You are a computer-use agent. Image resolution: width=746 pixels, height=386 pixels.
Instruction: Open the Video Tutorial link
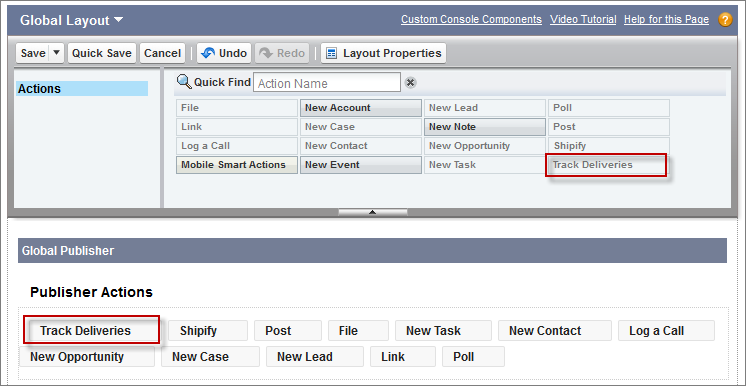583,20
